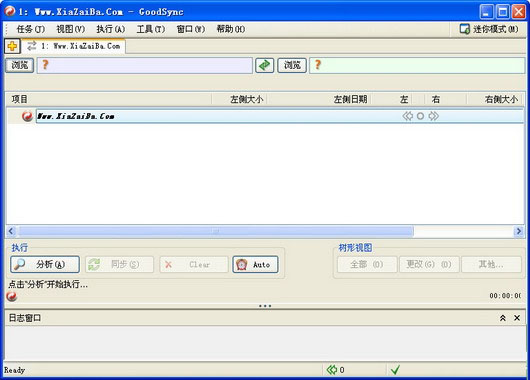Click the circle do-nothing icon in the row

click(x=420, y=116)
